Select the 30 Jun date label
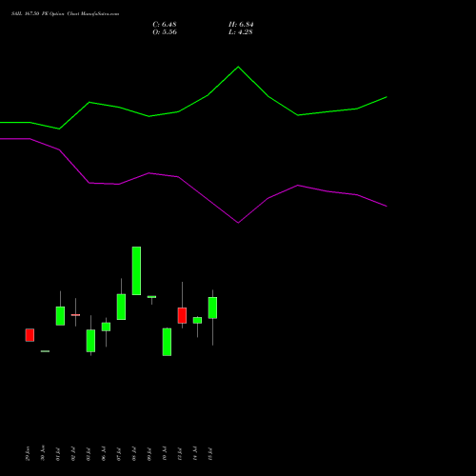 point(43,453)
